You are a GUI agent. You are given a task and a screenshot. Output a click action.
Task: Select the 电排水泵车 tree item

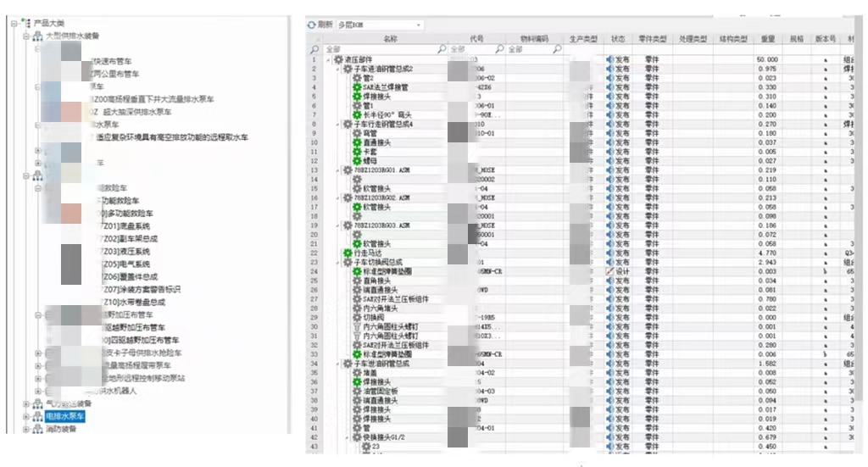click(65, 417)
